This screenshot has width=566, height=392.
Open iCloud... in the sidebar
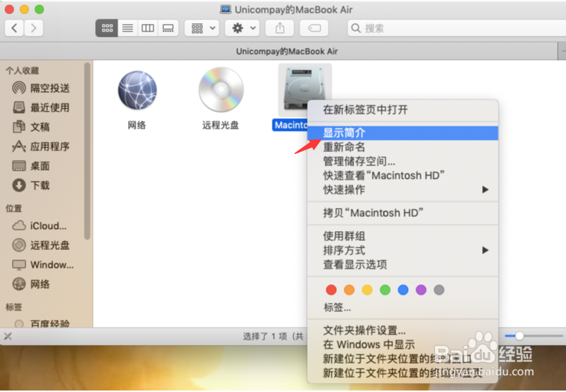[40, 226]
